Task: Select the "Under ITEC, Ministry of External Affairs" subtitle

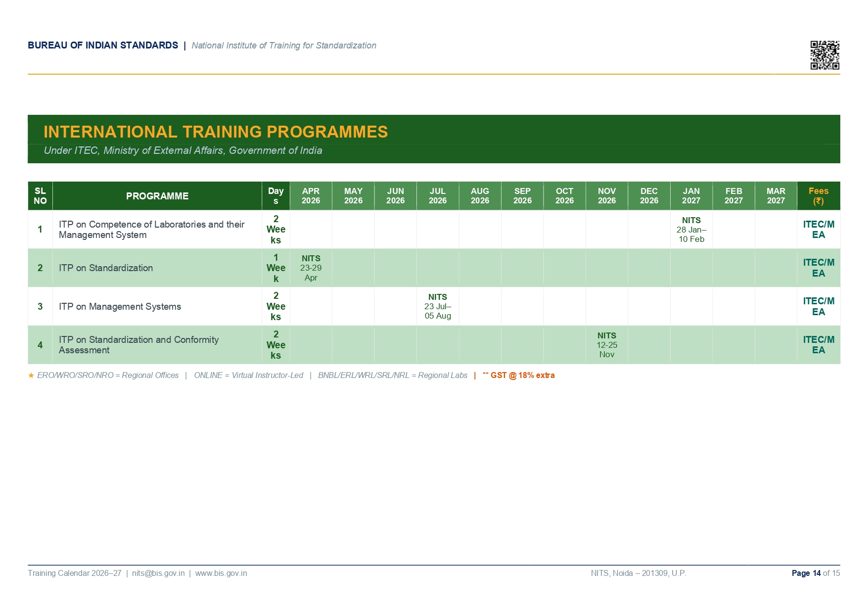Action: pos(183,150)
